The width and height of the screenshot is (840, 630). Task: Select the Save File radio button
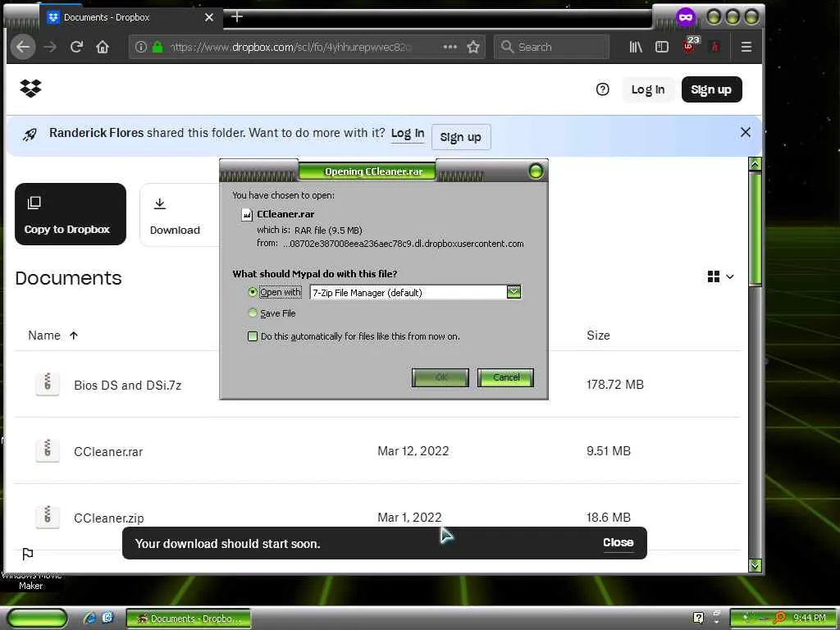tap(253, 313)
